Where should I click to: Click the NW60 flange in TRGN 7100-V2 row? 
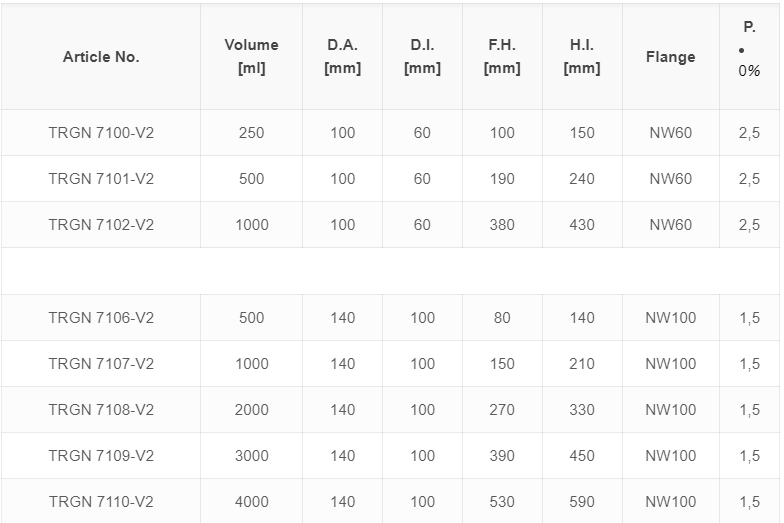click(670, 133)
